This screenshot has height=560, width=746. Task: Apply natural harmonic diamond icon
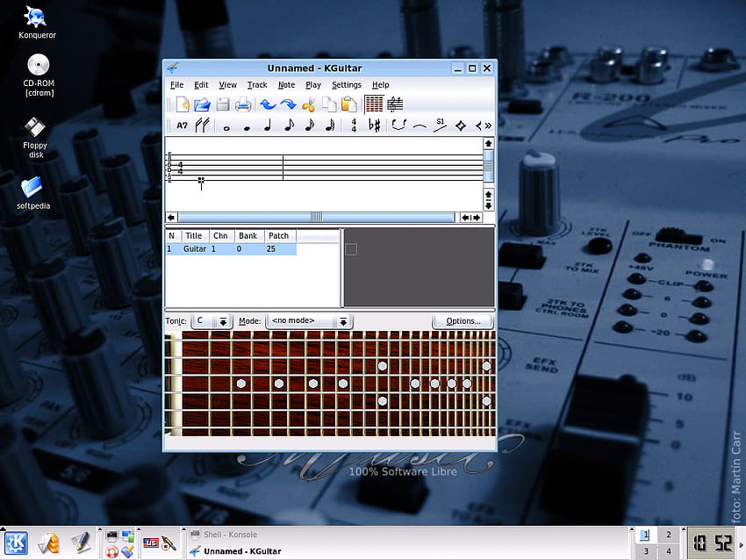point(461,126)
